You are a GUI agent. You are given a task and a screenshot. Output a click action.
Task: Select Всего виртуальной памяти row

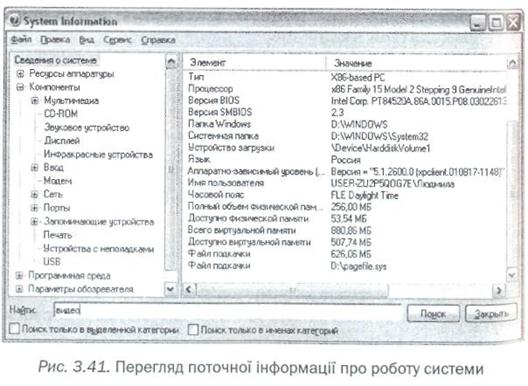point(347,230)
